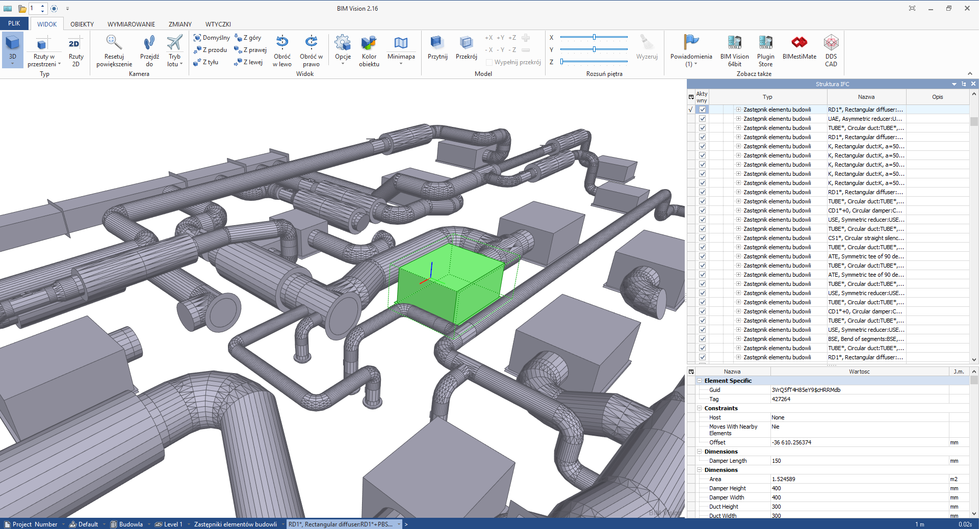
Task: Uncheck the UAE Asymmetric reducer row checkbox
Action: pos(702,119)
